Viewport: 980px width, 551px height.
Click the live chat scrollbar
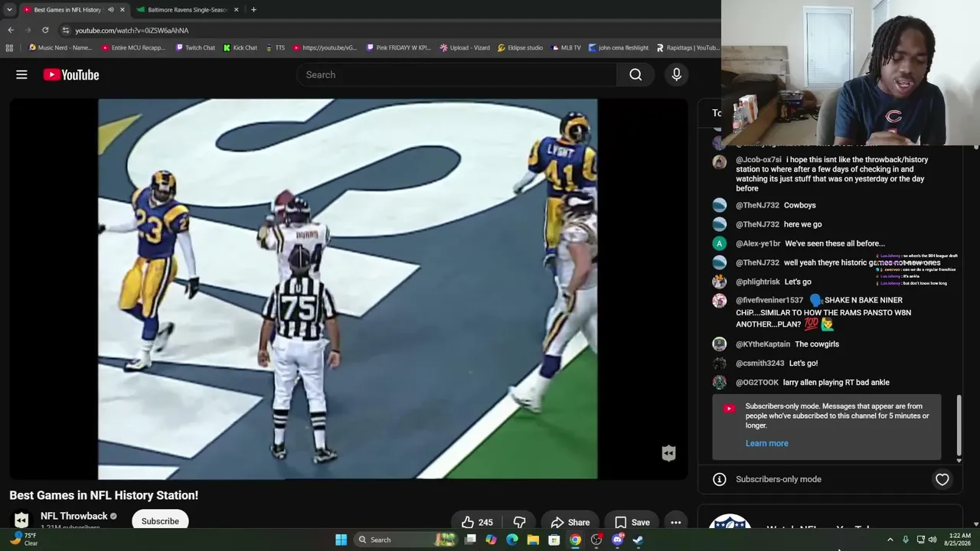[x=959, y=425]
